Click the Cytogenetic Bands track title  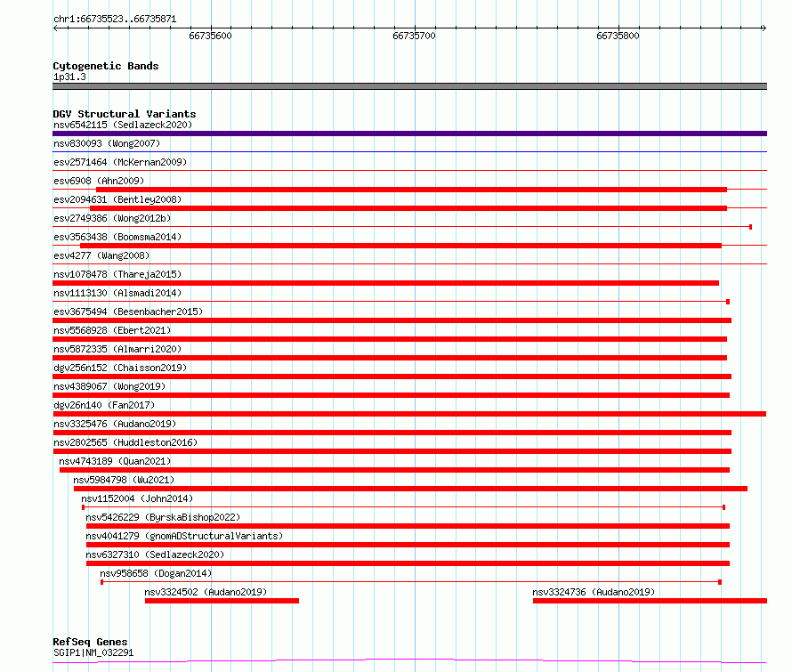106,66
